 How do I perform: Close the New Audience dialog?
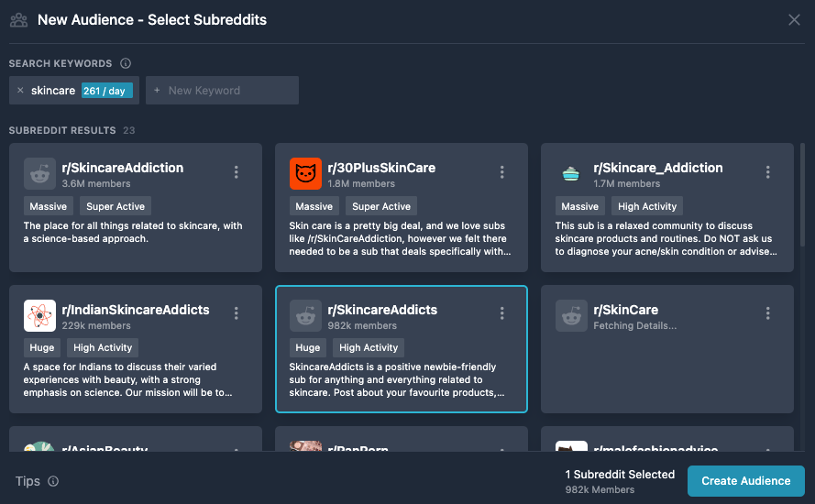[794, 20]
